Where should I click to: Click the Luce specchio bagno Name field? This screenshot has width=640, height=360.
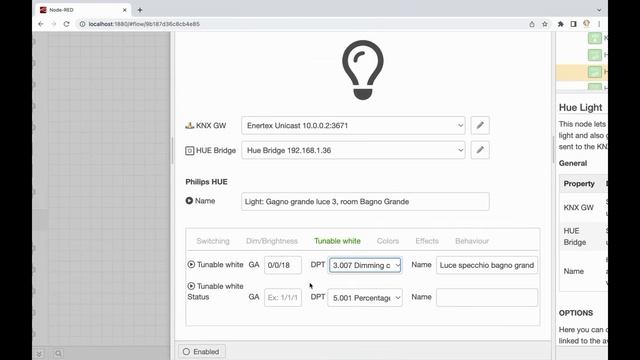(x=487, y=265)
